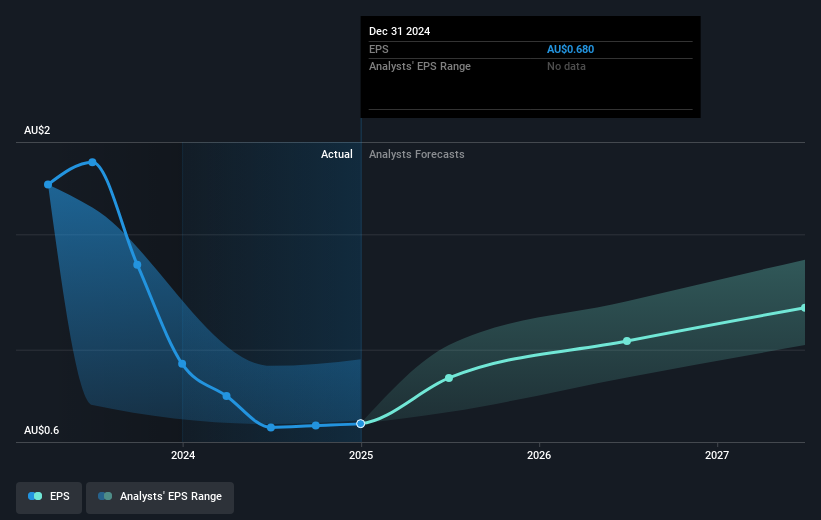Click the 2026 x-axis label

[x=539, y=455]
